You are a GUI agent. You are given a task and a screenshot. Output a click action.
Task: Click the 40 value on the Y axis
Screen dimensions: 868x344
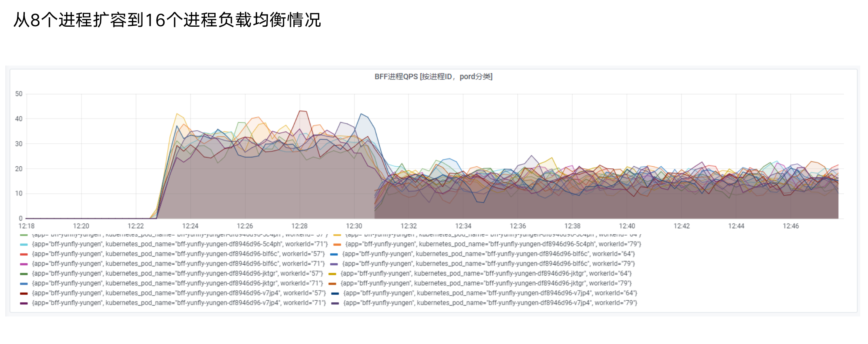19,119
